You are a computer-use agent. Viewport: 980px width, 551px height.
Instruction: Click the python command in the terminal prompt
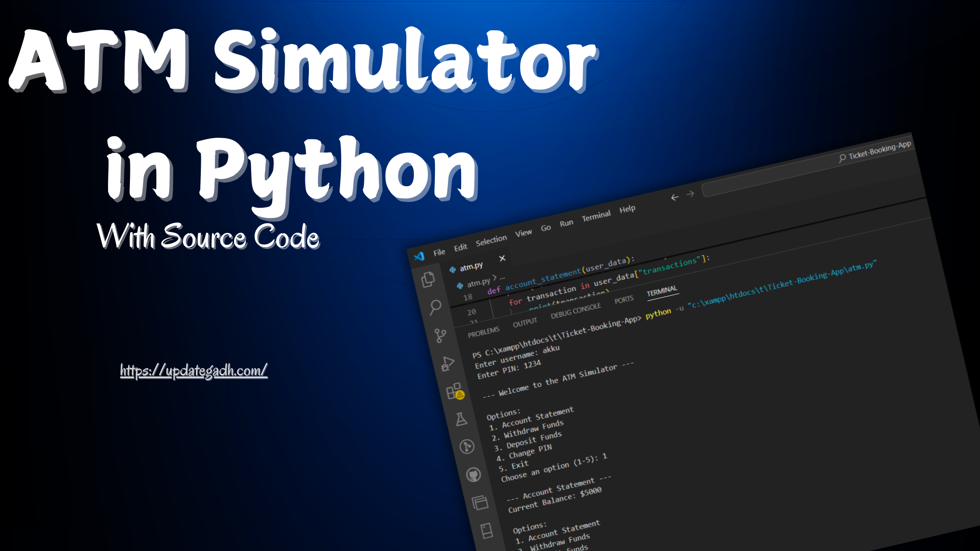click(658, 314)
